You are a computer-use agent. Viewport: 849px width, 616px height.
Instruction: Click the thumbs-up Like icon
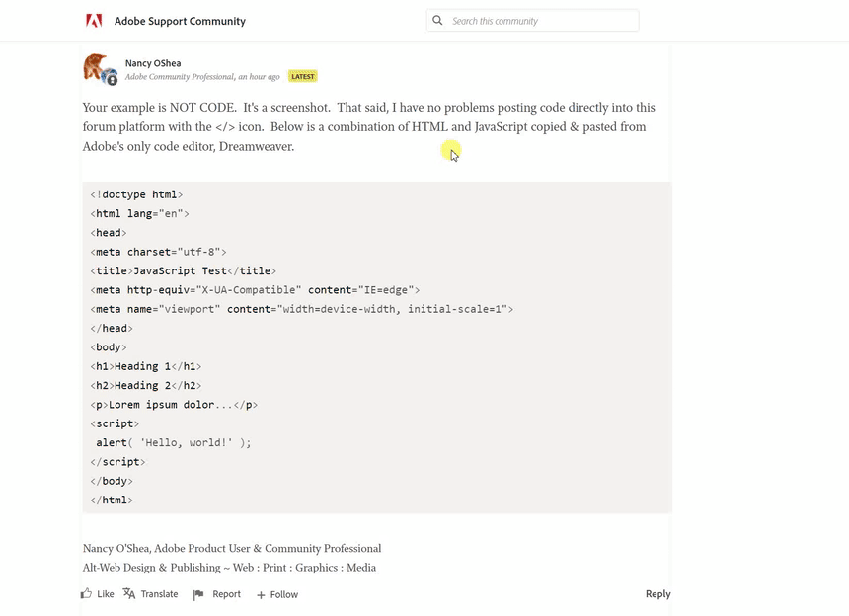point(87,593)
